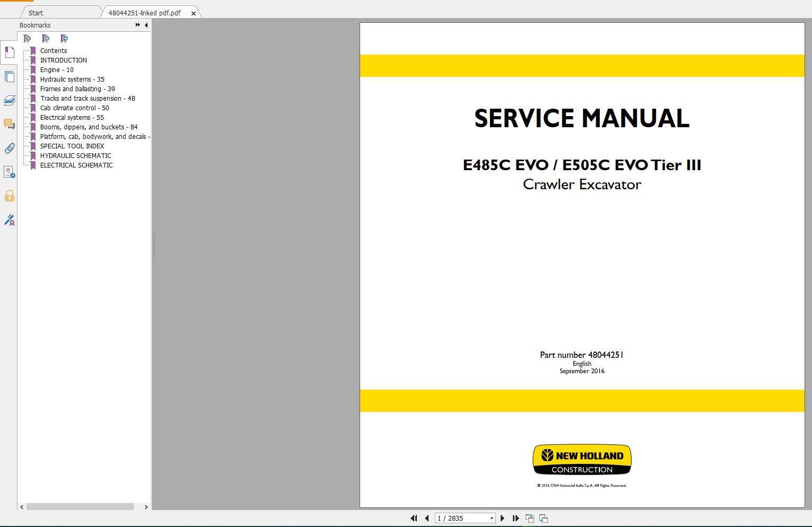Image resolution: width=812 pixels, height=527 pixels.
Task: Click the Crawler Excavator subtitle text
Action: [x=582, y=185]
